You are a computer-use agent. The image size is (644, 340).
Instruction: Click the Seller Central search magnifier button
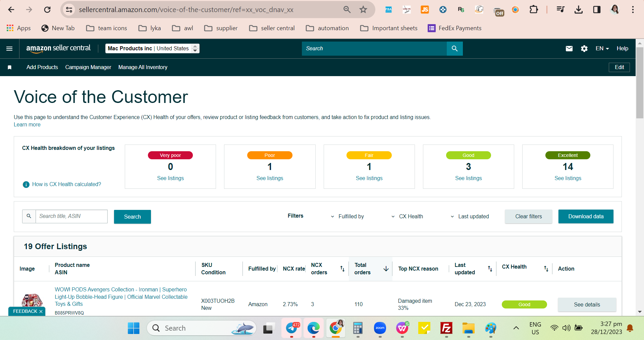click(x=454, y=49)
